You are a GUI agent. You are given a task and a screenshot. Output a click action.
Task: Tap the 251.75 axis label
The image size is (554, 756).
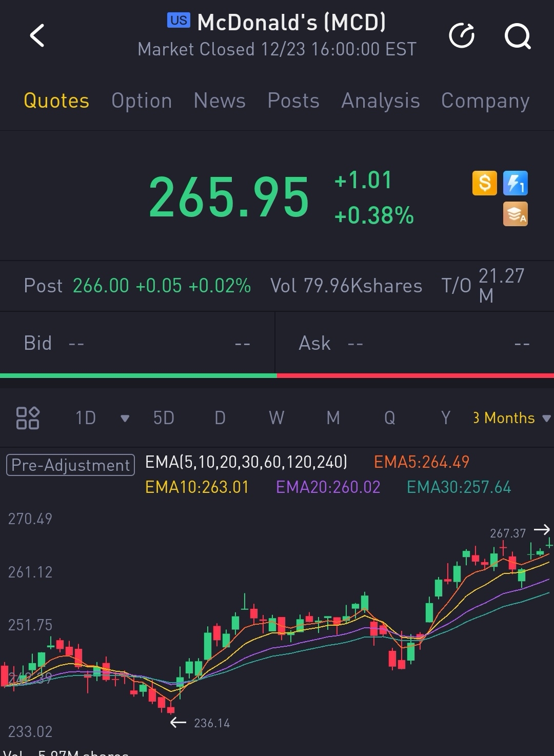30,625
